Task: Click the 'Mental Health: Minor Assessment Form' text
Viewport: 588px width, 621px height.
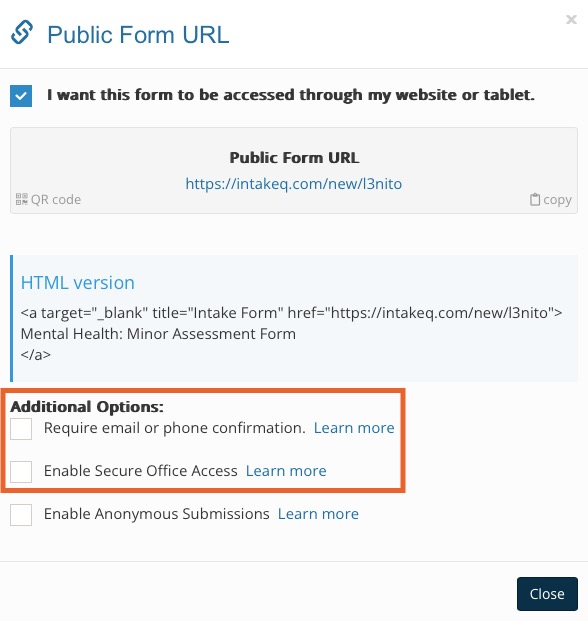Action: (158, 334)
